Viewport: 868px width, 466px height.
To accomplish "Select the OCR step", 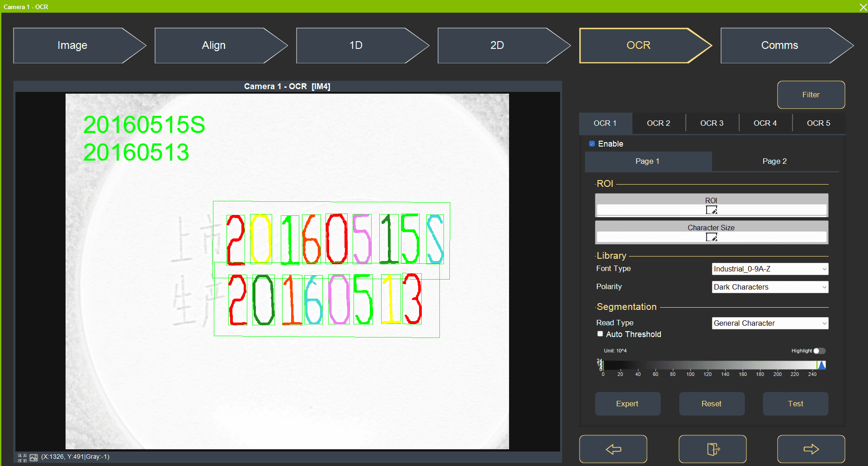I will [646, 45].
